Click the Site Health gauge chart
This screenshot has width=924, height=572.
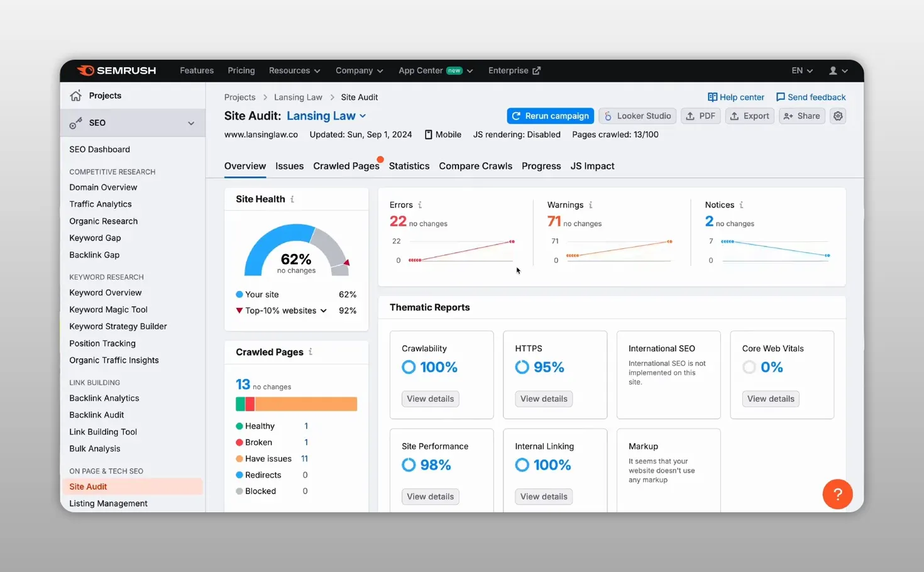(296, 251)
